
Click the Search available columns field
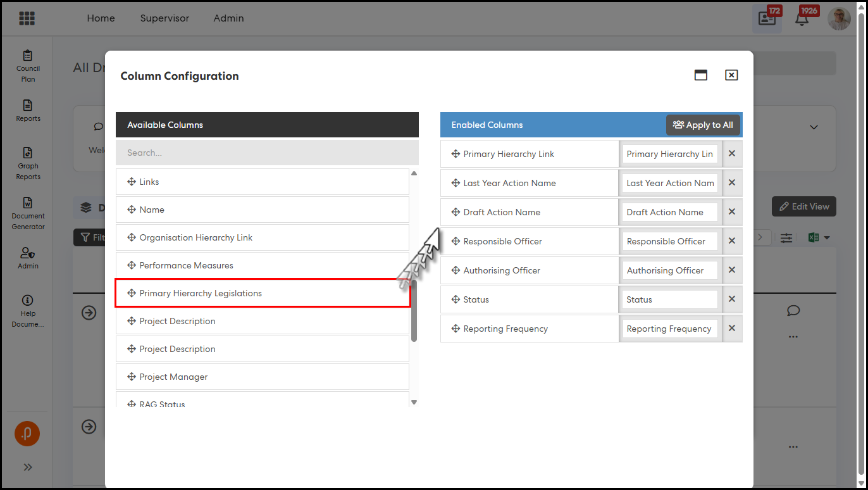tap(266, 153)
